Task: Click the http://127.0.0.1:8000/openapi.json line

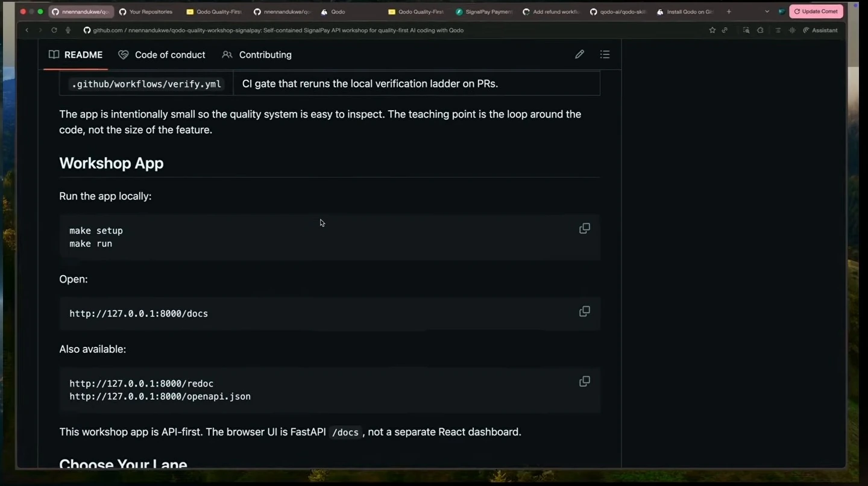Action: coord(160,397)
